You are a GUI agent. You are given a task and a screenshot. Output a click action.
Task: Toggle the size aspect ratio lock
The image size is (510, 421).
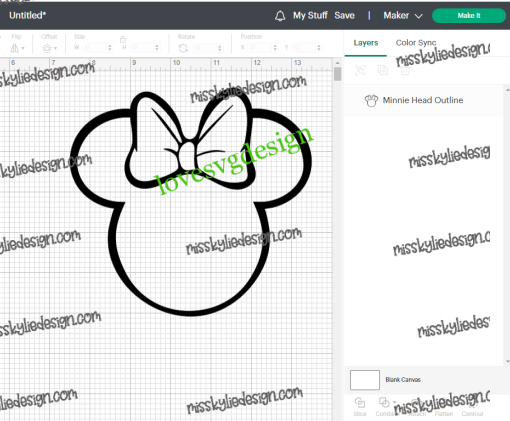coord(123,40)
